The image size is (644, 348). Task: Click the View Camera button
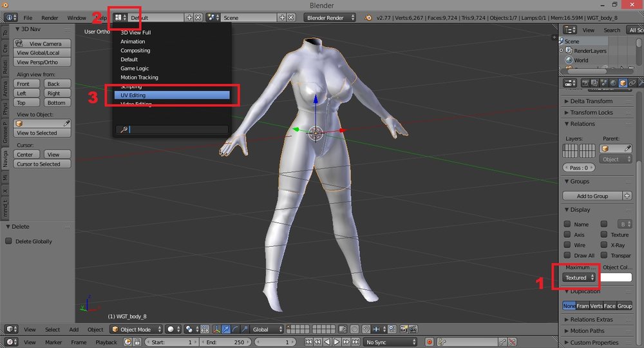click(x=42, y=44)
